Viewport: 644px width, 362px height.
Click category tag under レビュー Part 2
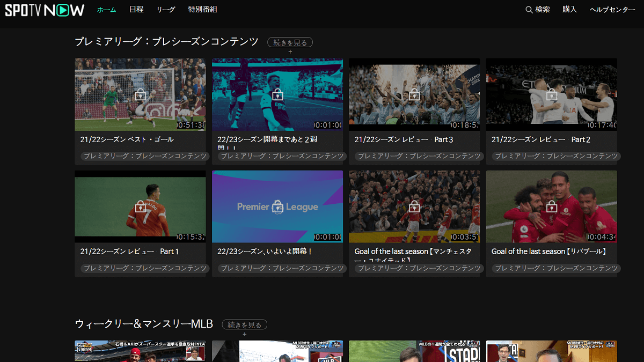555,156
